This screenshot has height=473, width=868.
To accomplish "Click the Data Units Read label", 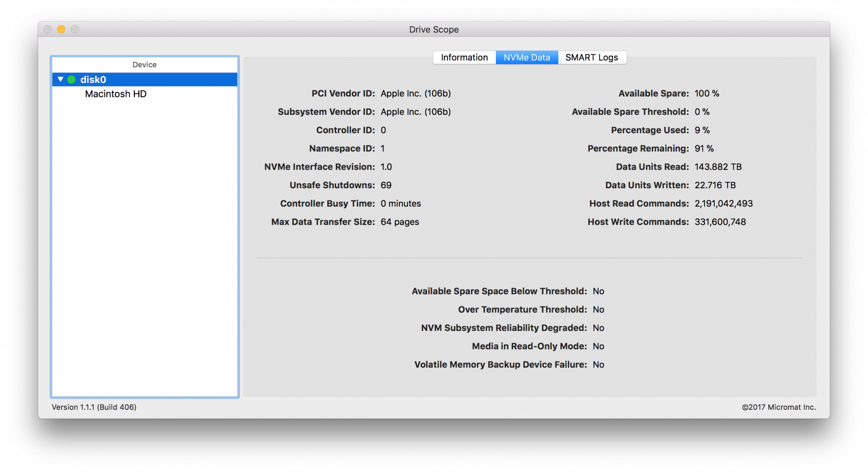I will click(652, 167).
